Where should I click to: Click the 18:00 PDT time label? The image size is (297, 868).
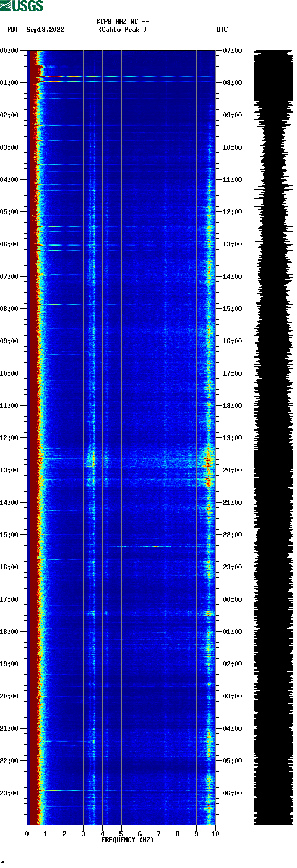(x=9, y=632)
